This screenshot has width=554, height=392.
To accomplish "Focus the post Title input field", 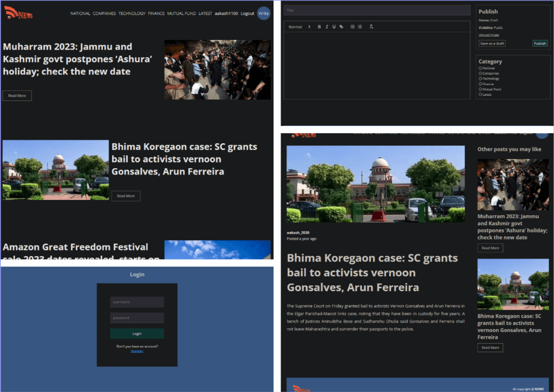I will pyautogui.click(x=377, y=10).
